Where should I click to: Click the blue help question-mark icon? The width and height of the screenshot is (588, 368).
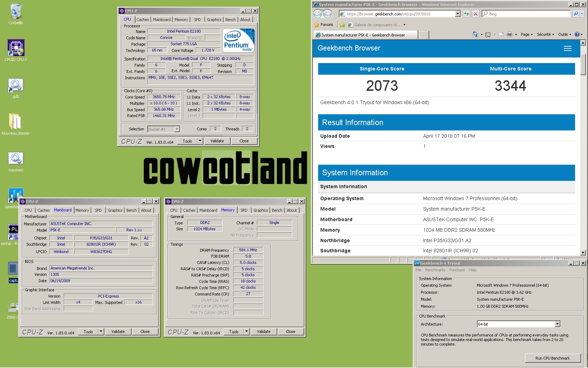tap(577, 34)
